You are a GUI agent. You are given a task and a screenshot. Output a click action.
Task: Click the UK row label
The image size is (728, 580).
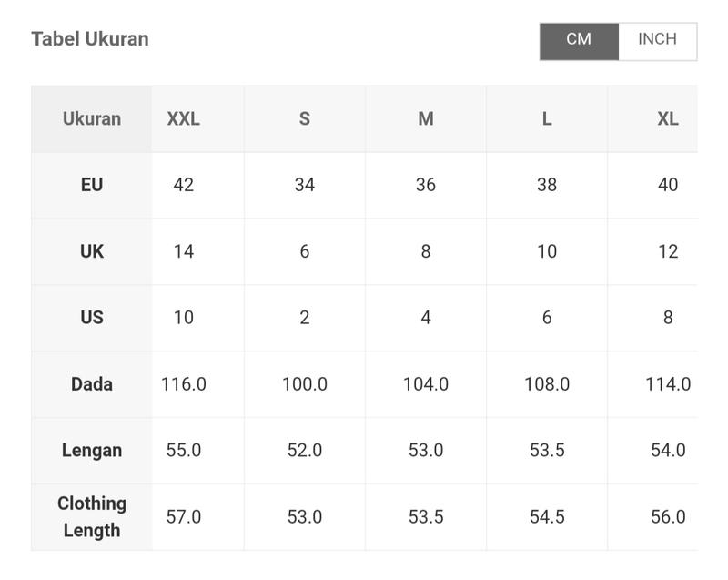coord(92,251)
